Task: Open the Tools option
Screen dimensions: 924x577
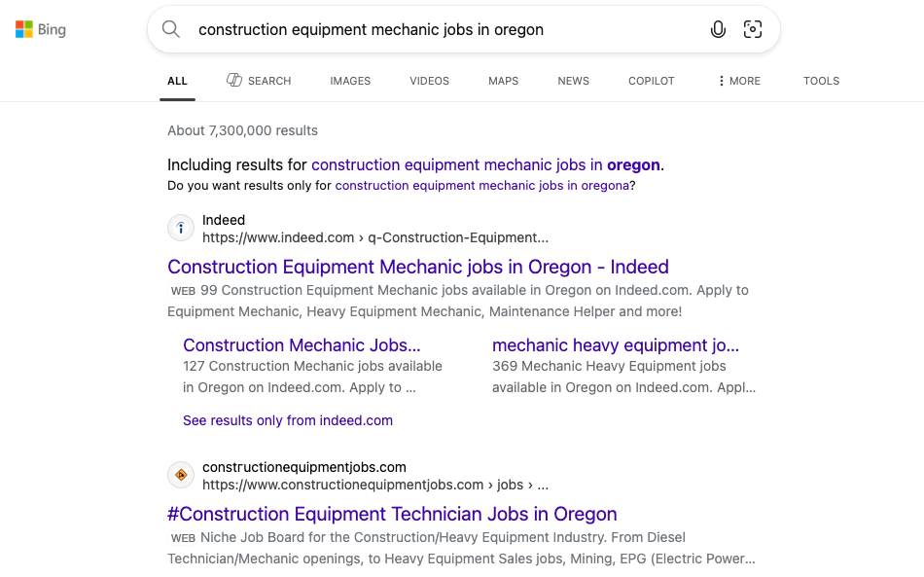Action: (x=821, y=81)
